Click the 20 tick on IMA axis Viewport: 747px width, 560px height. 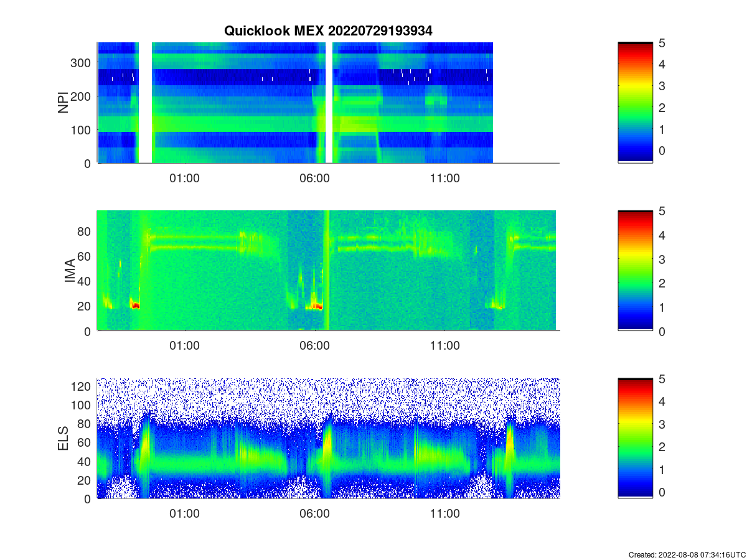[x=84, y=306]
